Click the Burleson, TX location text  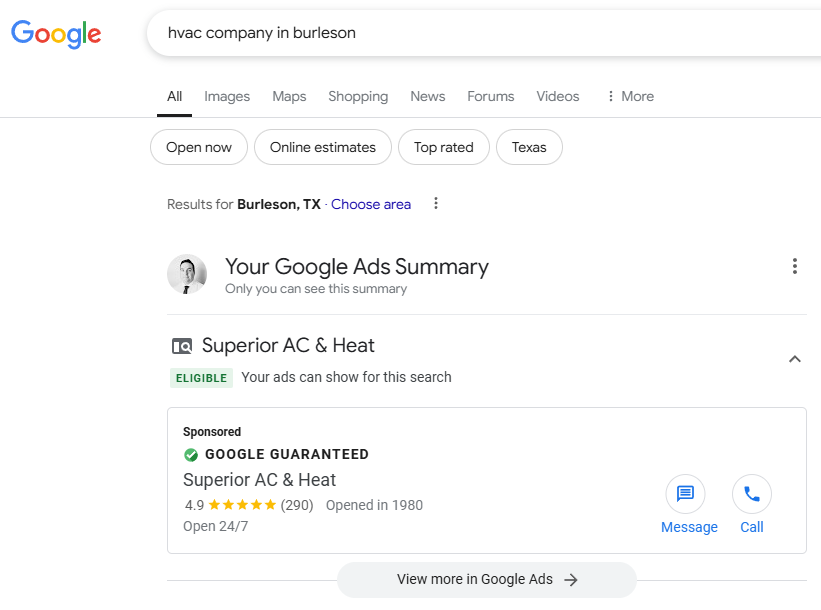[279, 204]
